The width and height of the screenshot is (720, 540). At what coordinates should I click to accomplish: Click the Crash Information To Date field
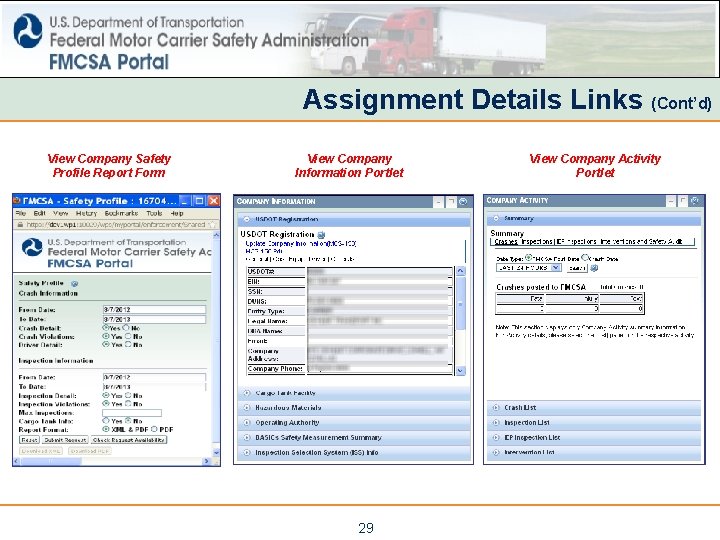pyautogui.click(x=154, y=319)
